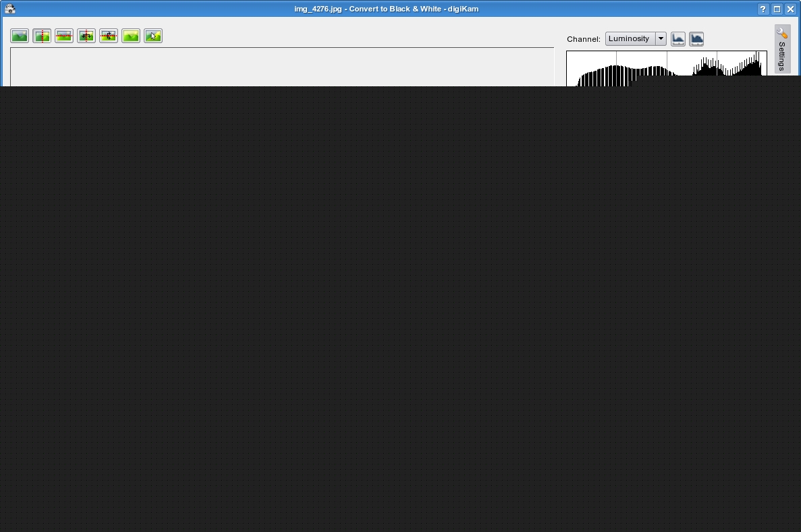801x532 pixels.
Task: Click the empty image preview canvas
Action: coord(281,67)
